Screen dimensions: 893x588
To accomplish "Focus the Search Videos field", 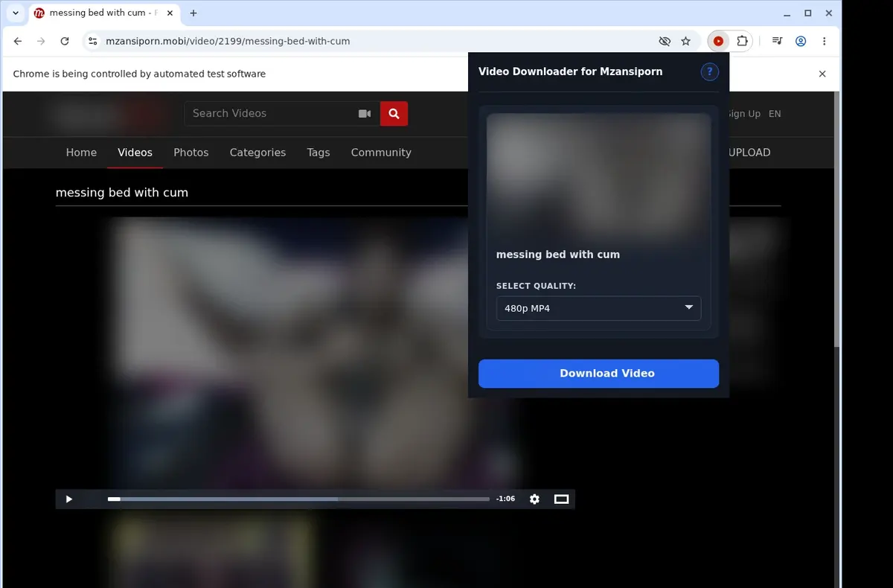I will [x=272, y=113].
